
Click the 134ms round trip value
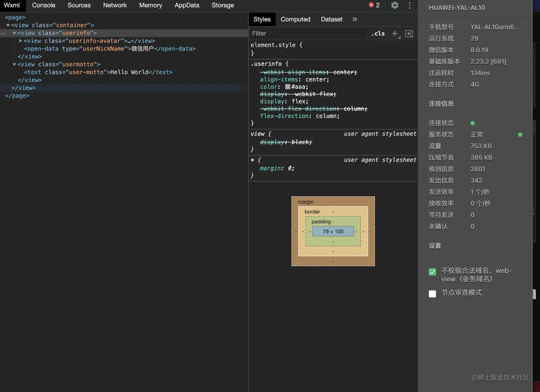point(480,73)
